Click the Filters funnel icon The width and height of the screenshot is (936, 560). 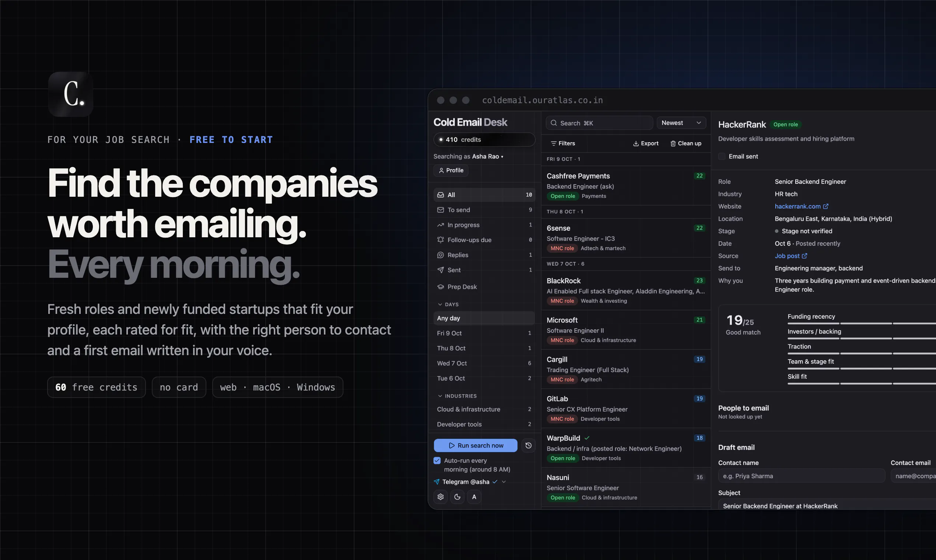553,143
